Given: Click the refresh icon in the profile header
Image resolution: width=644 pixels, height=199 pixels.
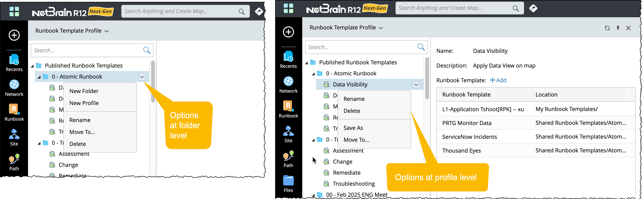Looking at the screenshot, I should coord(607,28).
